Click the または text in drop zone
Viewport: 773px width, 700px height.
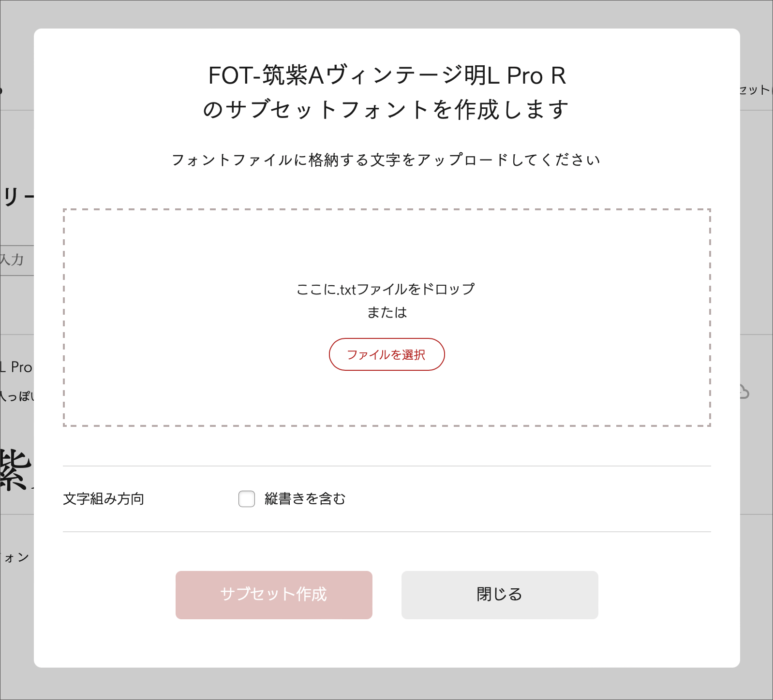(386, 312)
